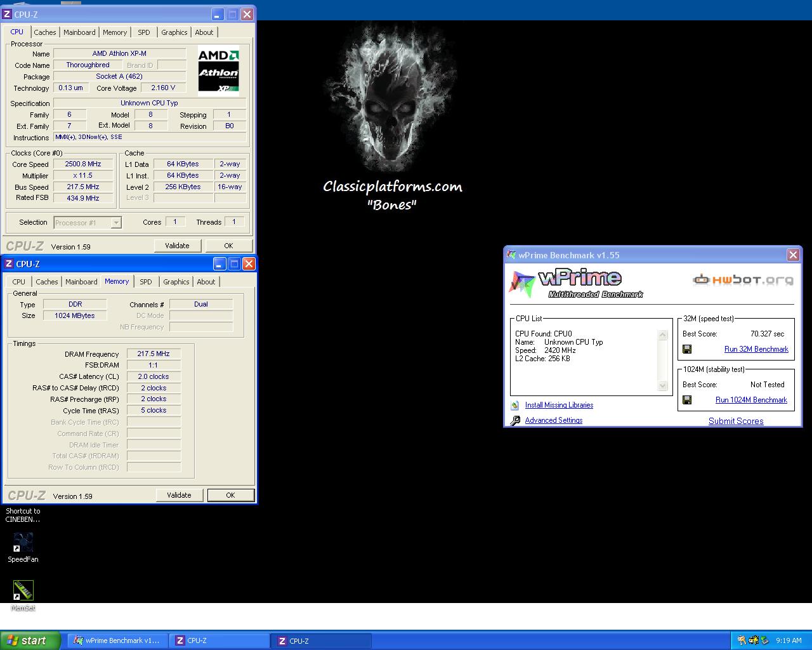Click OK in bottom CPU-Z Memory window
Image resolution: width=812 pixels, height=650 pixels.
coord(230,495)
